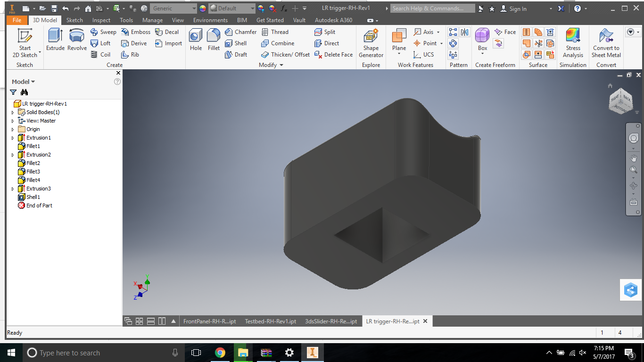
Task: Click the Delete Face command
Action: coord(333,55)
